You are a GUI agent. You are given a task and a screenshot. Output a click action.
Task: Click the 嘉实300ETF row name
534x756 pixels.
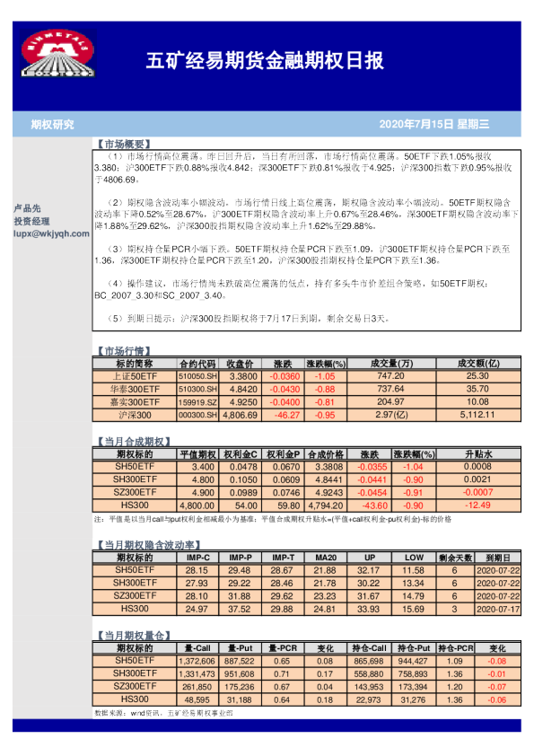[x=135, y=402]
